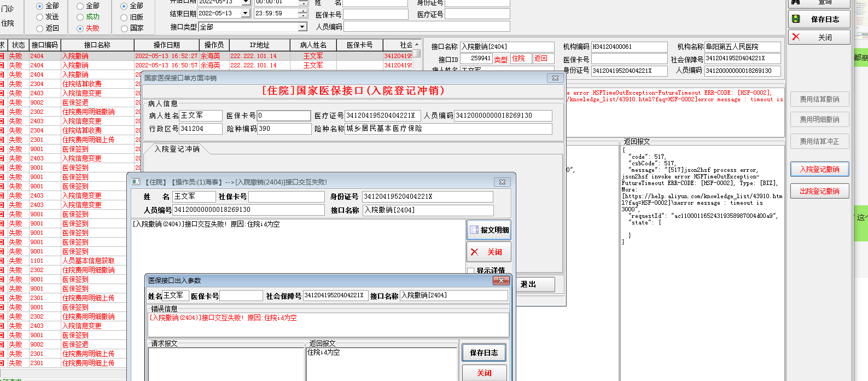Close the 接口交互失败 message dialog title bar
Screen dimensions: 868x381
(x=502, y=182)
